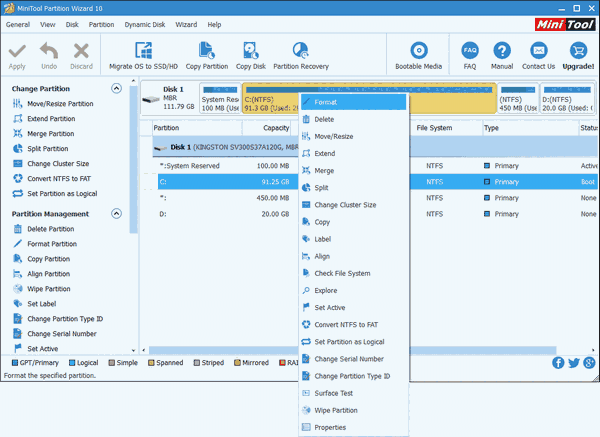This screenshot has width=600, height=437.
Task: Open the Copy Partition wizard
Action: click(x=207, y=50)
